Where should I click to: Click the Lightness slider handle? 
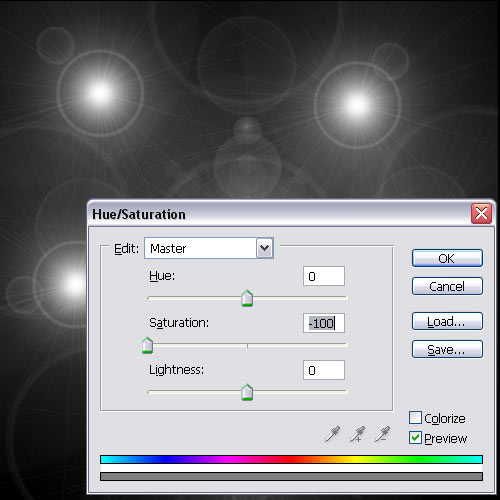247,392
